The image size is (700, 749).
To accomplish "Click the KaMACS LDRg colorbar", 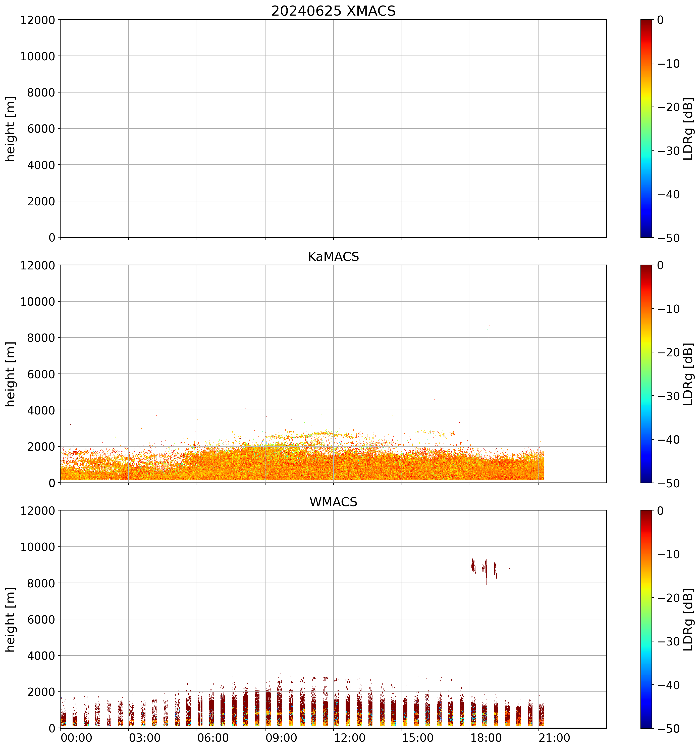I will coord(646,374).
